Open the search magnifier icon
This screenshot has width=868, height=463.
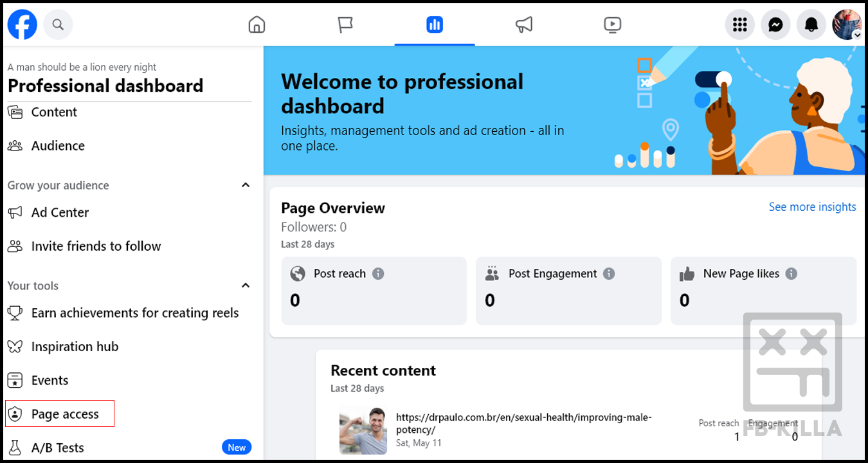58,25
